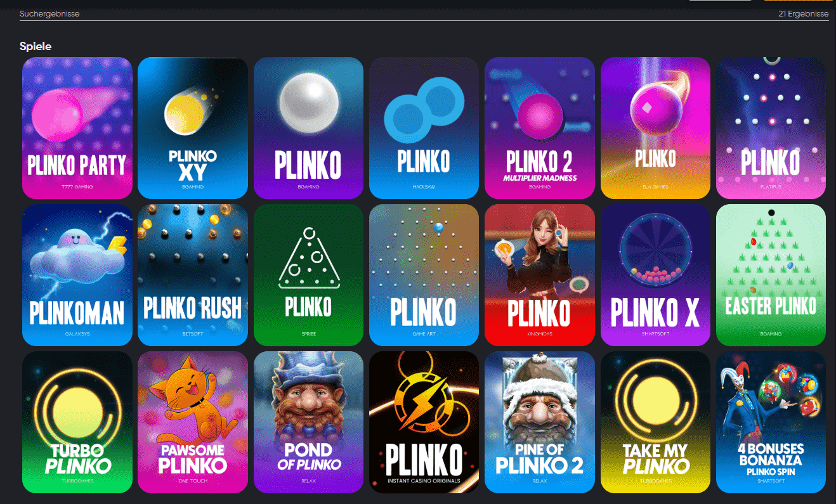
Task: Select the Easter Plinko game tile
Action: (771, 275)
